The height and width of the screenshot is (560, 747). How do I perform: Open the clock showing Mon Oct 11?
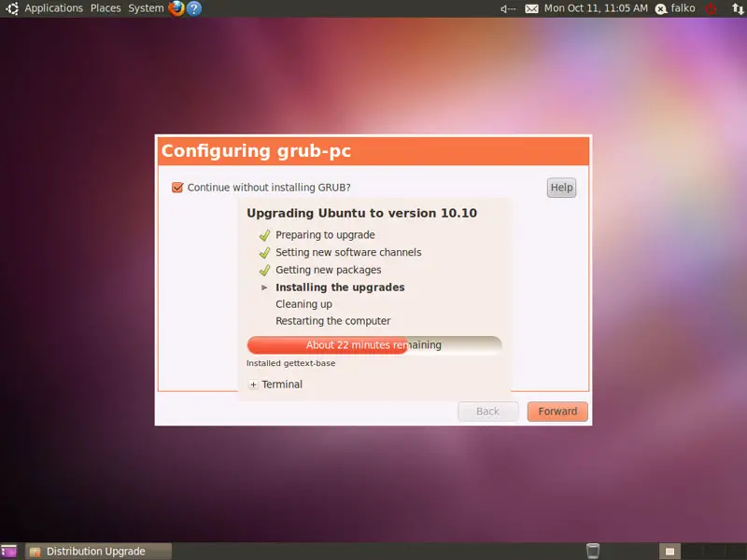click(596, 8)
